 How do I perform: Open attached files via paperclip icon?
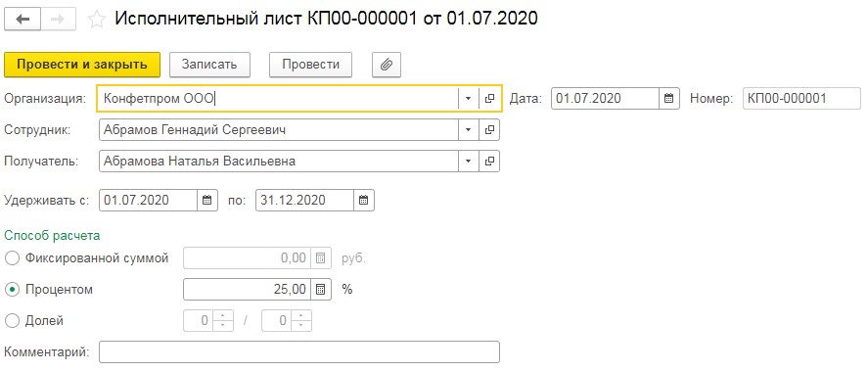[387, 65]
